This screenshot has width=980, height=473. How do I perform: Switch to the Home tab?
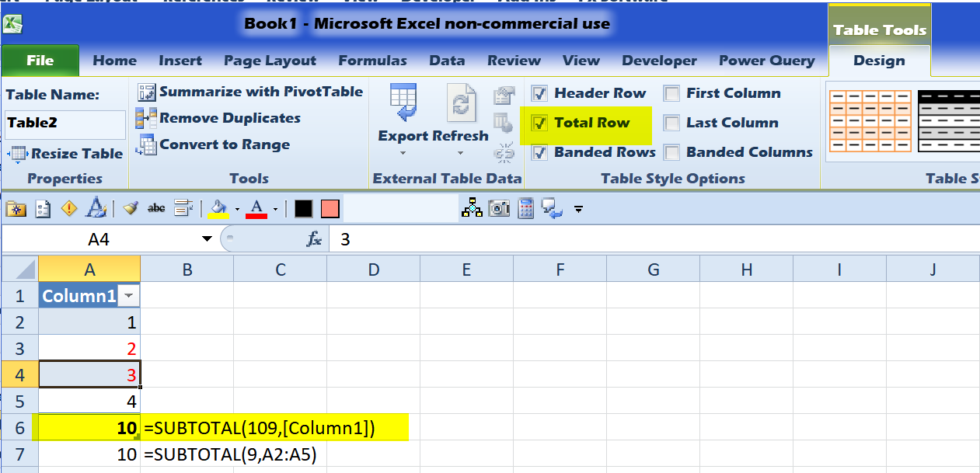[x=114, y=61]
